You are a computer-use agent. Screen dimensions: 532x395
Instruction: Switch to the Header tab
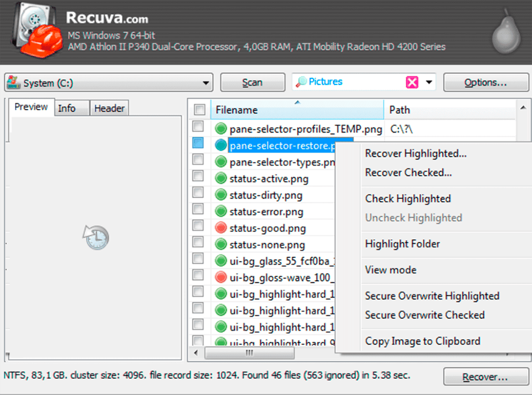click(x=109, y=108)
